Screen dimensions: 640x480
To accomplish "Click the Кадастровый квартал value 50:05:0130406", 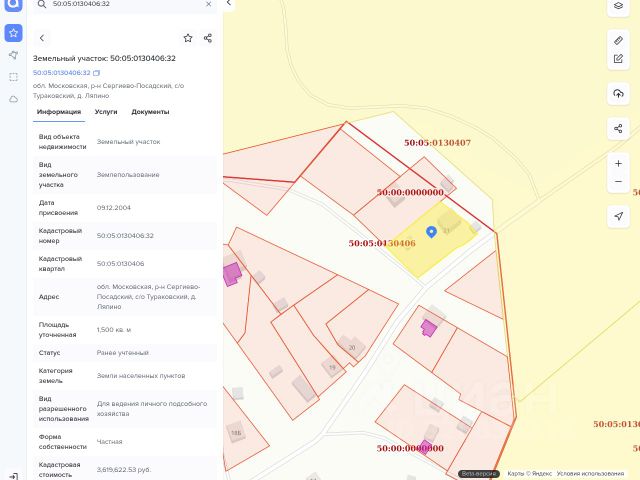I will [120, 264].
